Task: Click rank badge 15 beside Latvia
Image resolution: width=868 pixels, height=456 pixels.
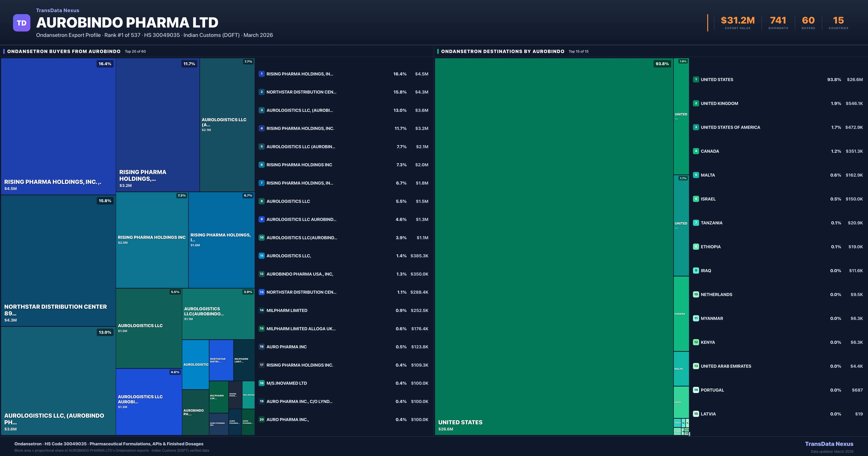Action: 696,414
